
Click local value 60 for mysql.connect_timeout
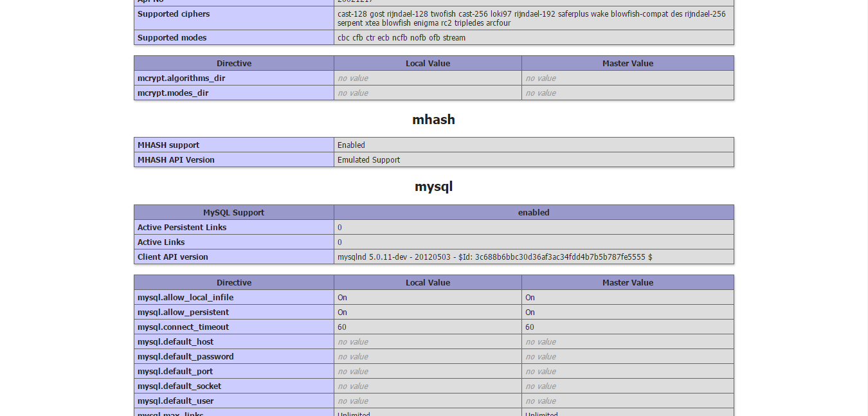point(342,327)
